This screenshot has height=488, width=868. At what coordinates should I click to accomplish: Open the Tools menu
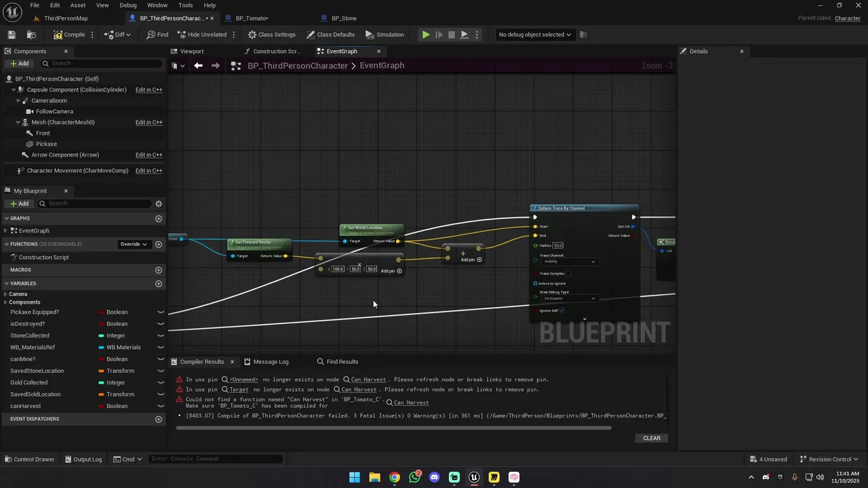(x=185, y=5)
